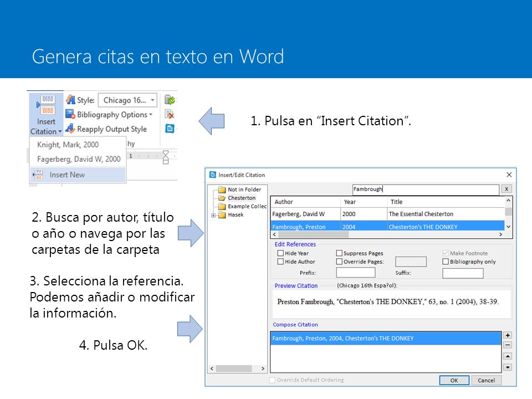Open the Style combo box showing Chicago 16
This screenshot has width=532, height=399.
pyautogui.click(x=127, y=100)
